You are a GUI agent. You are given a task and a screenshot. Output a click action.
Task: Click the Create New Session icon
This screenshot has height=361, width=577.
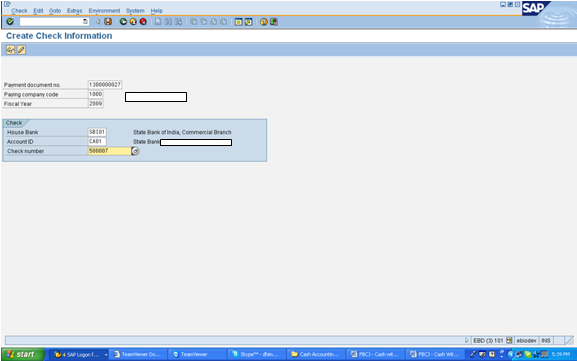click(238, 22)
